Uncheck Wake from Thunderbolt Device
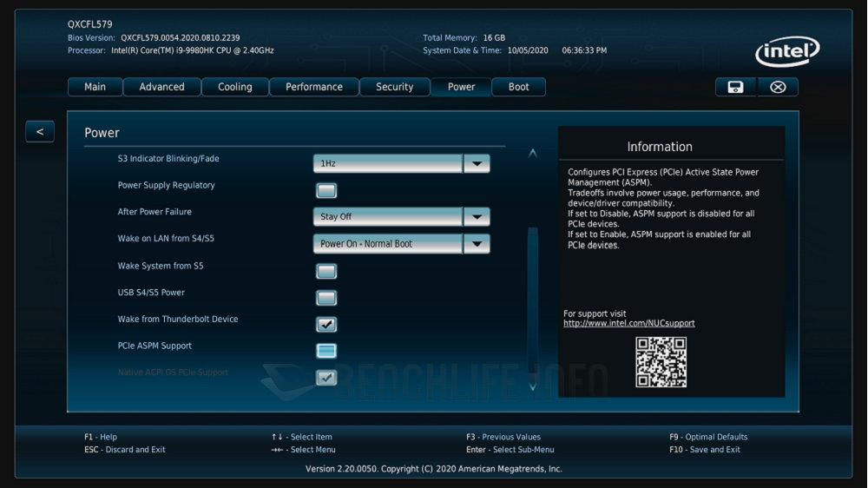The image size is (868, 488). (x=326, y=325)
